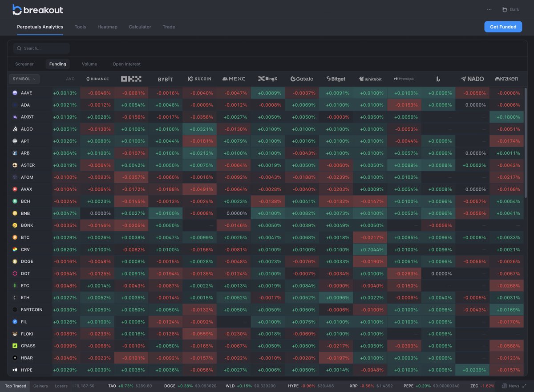The width and height of the screenshot is (534, 392).
Task: Click HYPE NADO cell +0.0239%
Action: [x=472, y=370]
